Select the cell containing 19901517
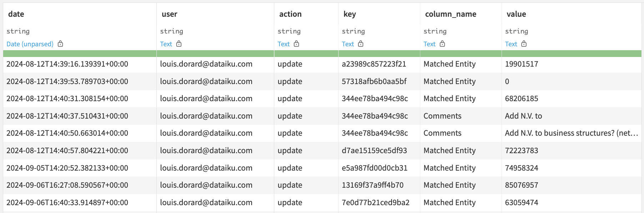 coord(522,64)
